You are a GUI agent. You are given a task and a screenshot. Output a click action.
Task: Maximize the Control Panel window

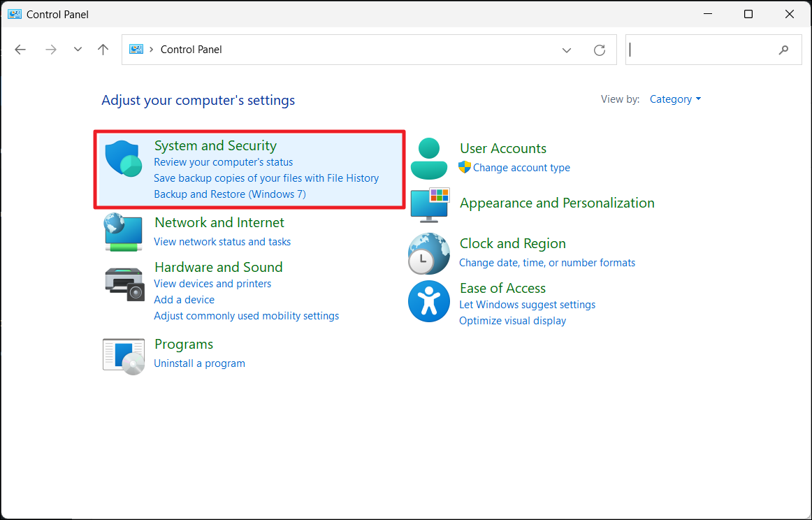(x=748, y=14)
